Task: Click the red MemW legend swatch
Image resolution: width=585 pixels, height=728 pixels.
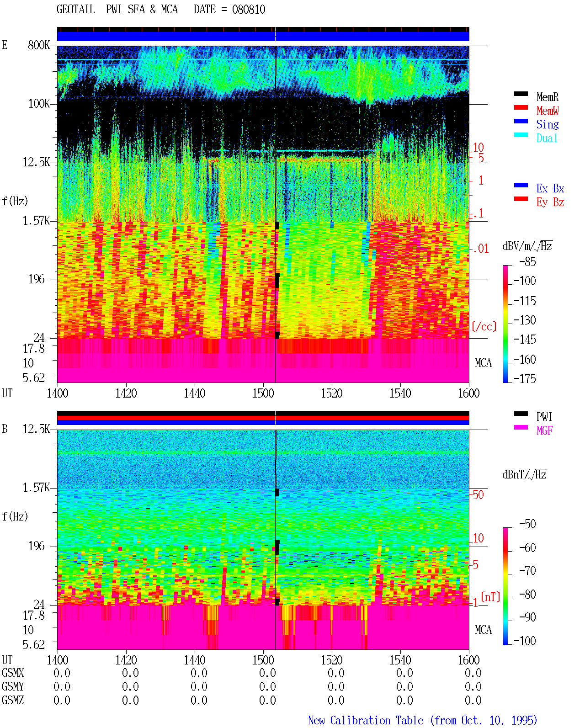Action: point(521,107)
